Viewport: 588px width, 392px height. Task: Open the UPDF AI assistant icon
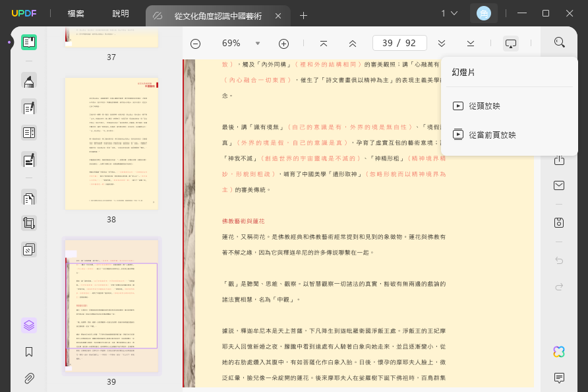(559, 352)
